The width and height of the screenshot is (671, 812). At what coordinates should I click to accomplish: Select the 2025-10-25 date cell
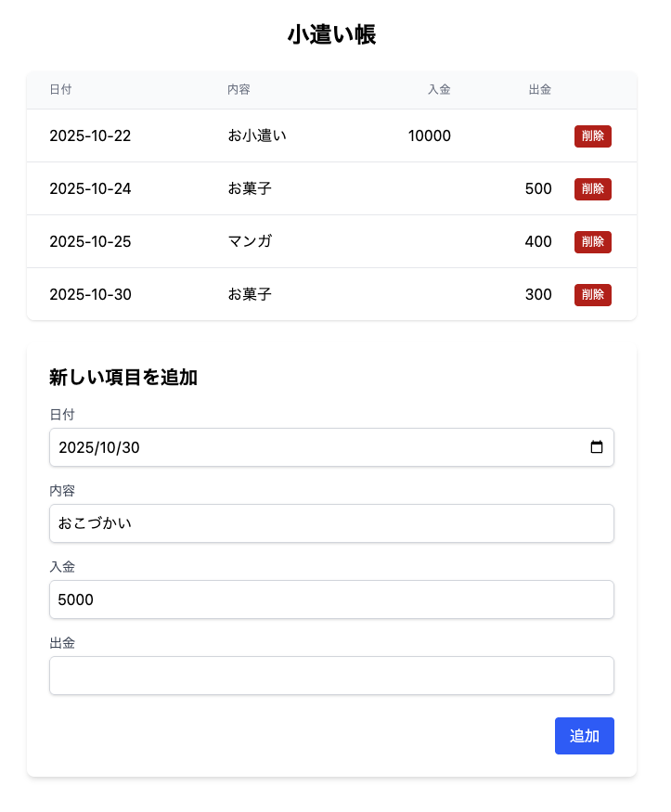click(x=90, y=242)
